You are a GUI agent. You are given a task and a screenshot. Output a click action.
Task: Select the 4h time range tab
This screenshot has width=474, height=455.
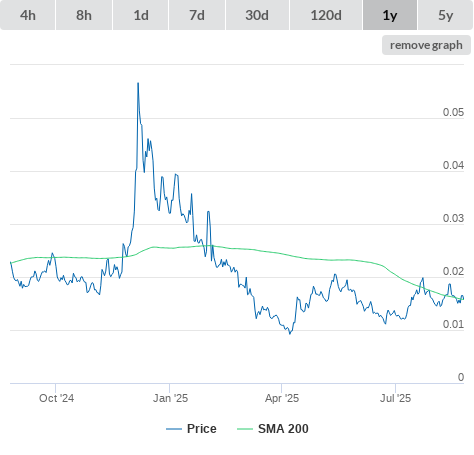coord(28,15)
